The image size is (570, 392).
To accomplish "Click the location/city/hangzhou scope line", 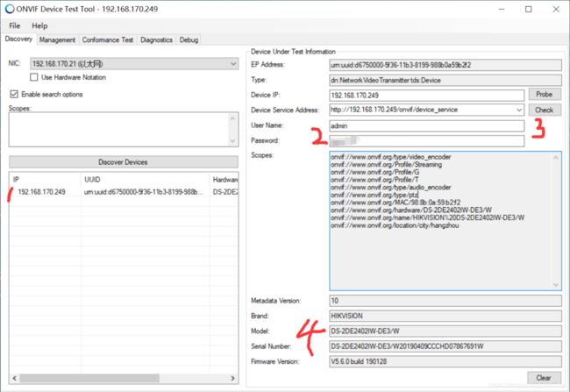I will point(395,225).
